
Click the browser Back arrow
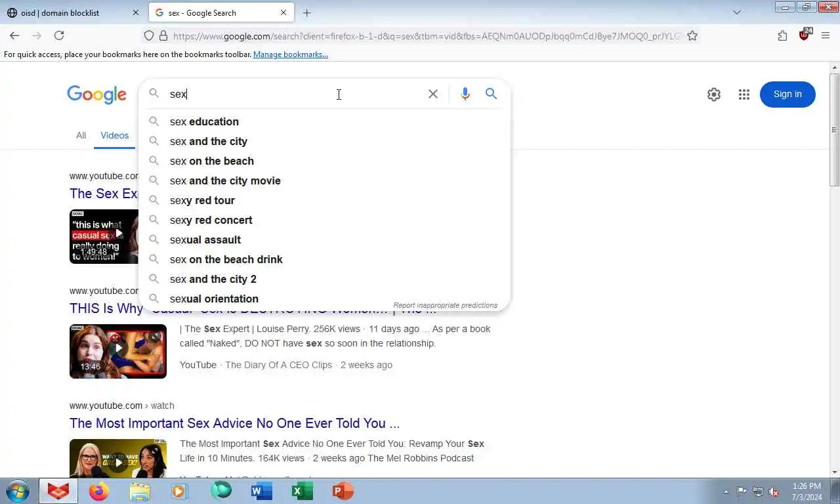point(14,35)
